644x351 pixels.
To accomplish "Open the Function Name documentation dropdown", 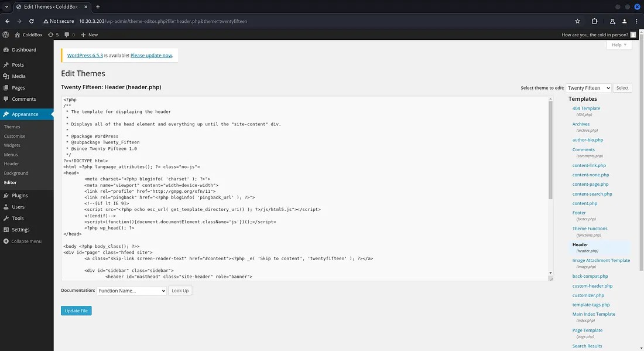I will coord(131,290).
